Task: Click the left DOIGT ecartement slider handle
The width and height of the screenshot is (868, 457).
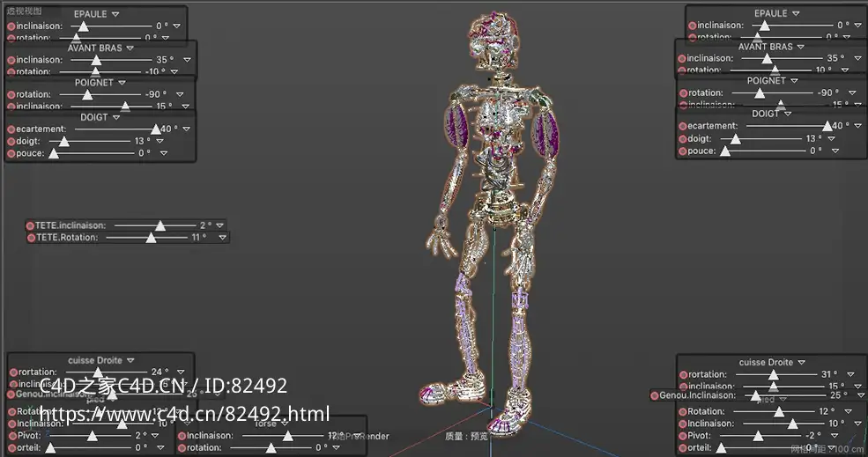Action: (156, 129)
